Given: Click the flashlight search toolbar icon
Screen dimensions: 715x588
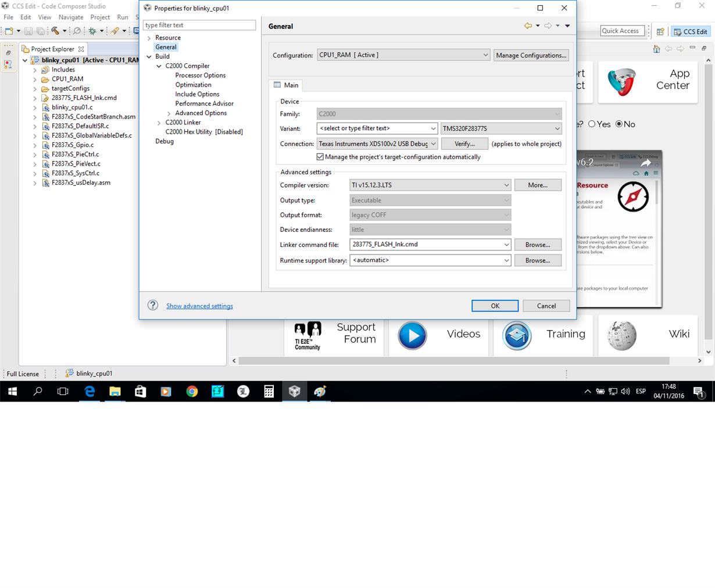Looking at the screenshot, I should click(x=115, y=31).
